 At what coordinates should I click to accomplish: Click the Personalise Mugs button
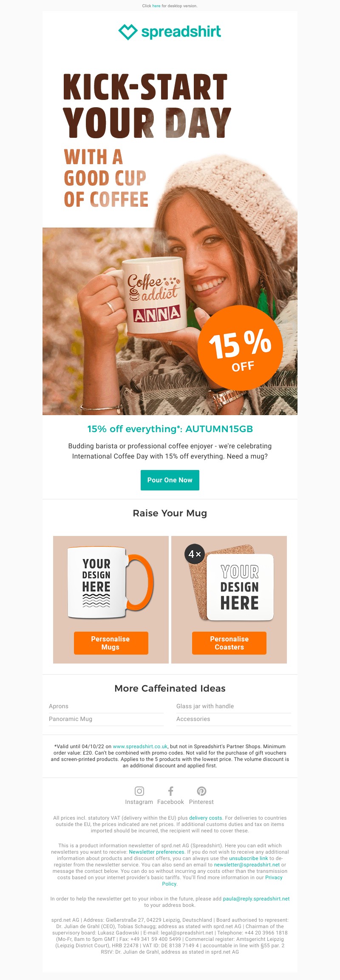[111, 643]
